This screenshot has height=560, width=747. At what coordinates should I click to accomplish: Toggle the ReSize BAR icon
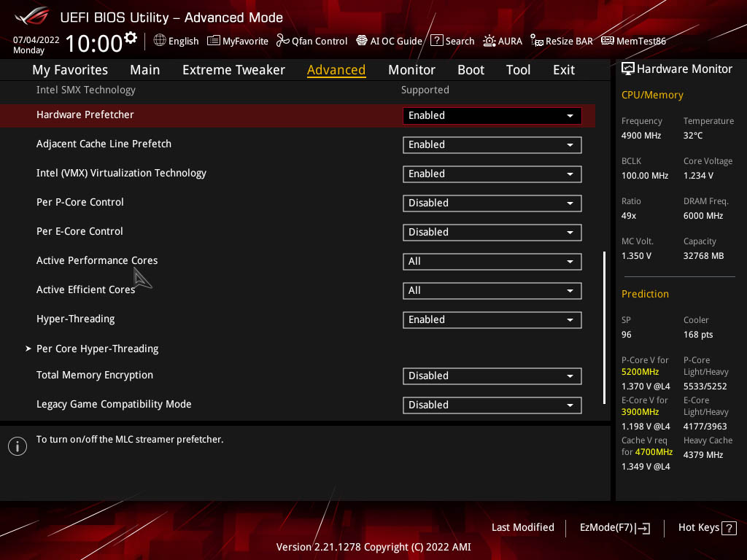point(537,41)
